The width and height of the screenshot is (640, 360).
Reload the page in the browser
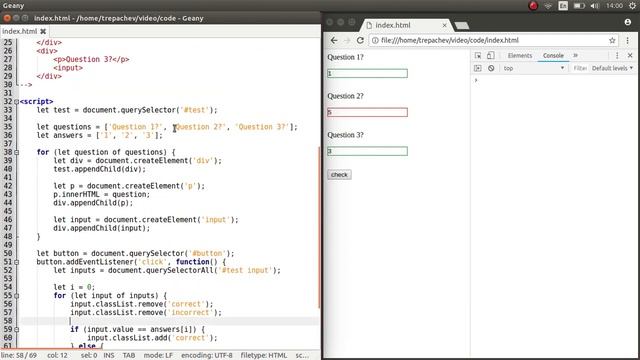point(360,40)
